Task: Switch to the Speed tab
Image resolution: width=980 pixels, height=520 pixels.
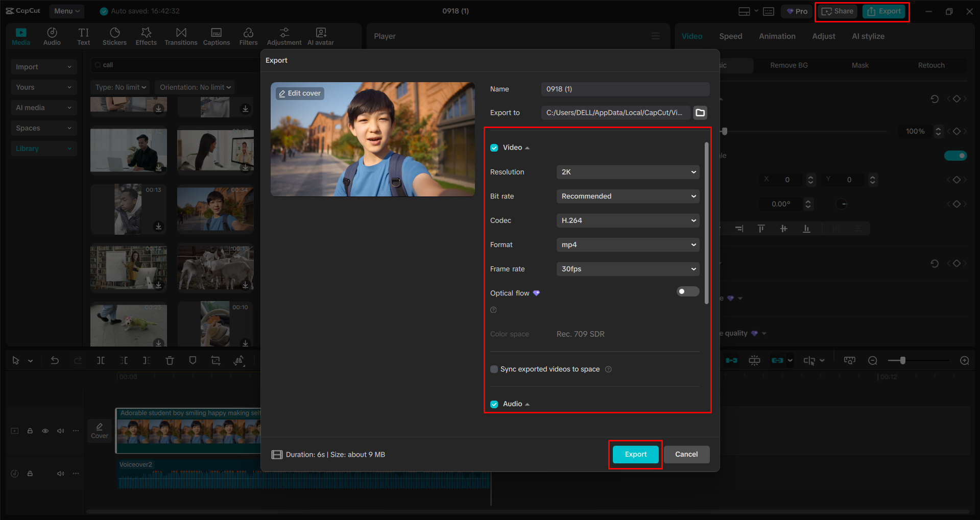Action: click(x=730, y=36)
